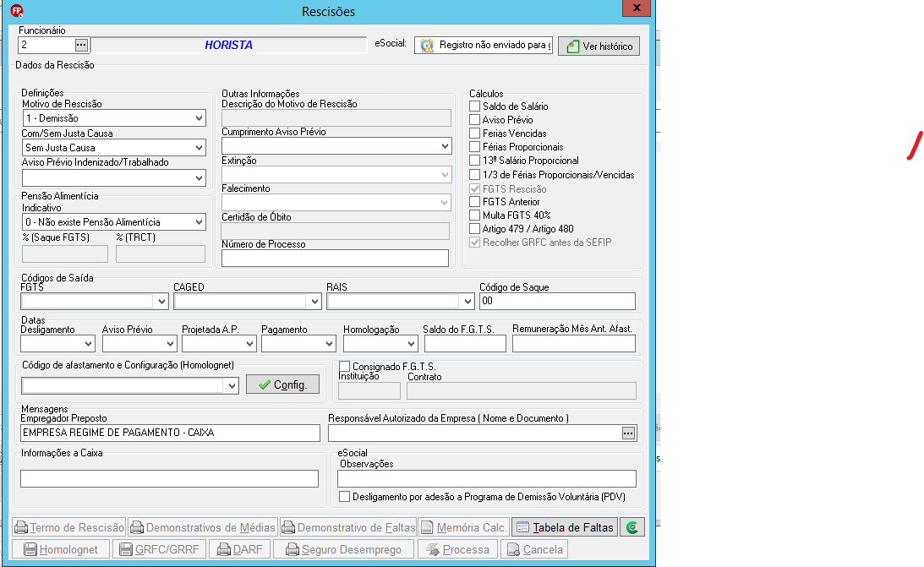
Task: Open Desligamento date picker dropdown
Action: coord(89,343)
